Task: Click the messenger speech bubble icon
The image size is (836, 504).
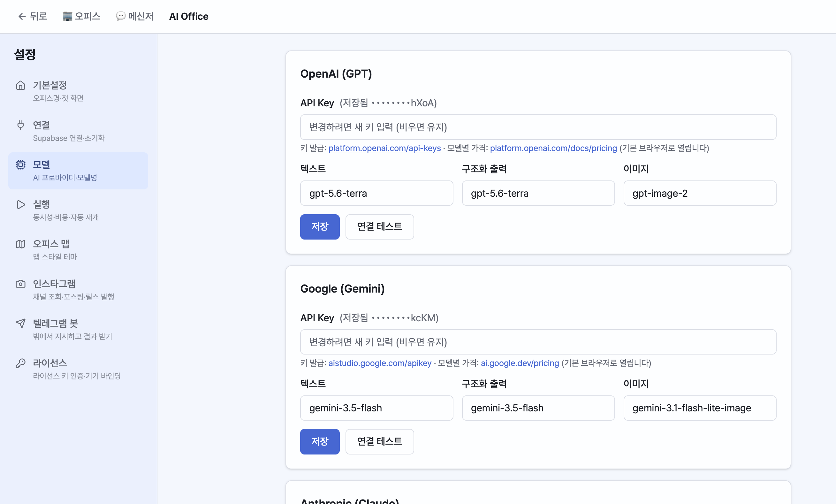Action: (120, 16)
